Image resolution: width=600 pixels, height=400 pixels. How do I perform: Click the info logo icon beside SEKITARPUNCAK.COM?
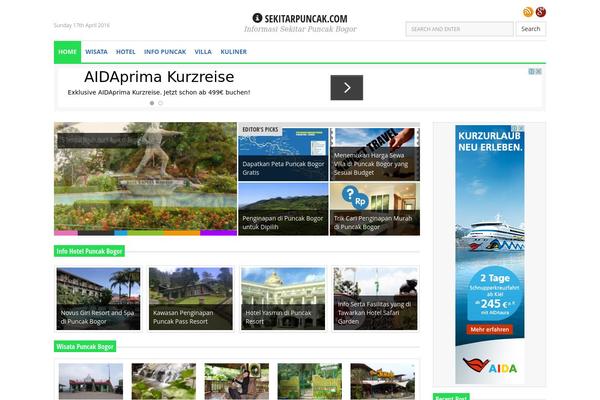pyautogui.click(x=257, y=18)
